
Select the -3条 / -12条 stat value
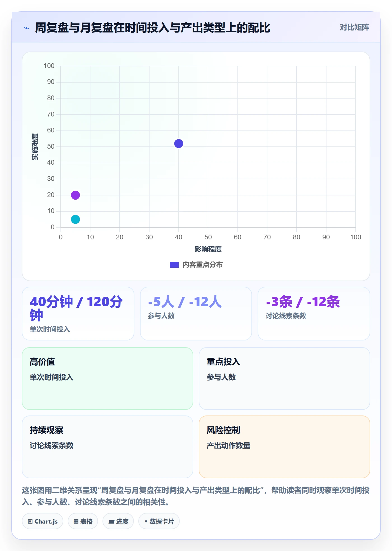click(303, 302)
